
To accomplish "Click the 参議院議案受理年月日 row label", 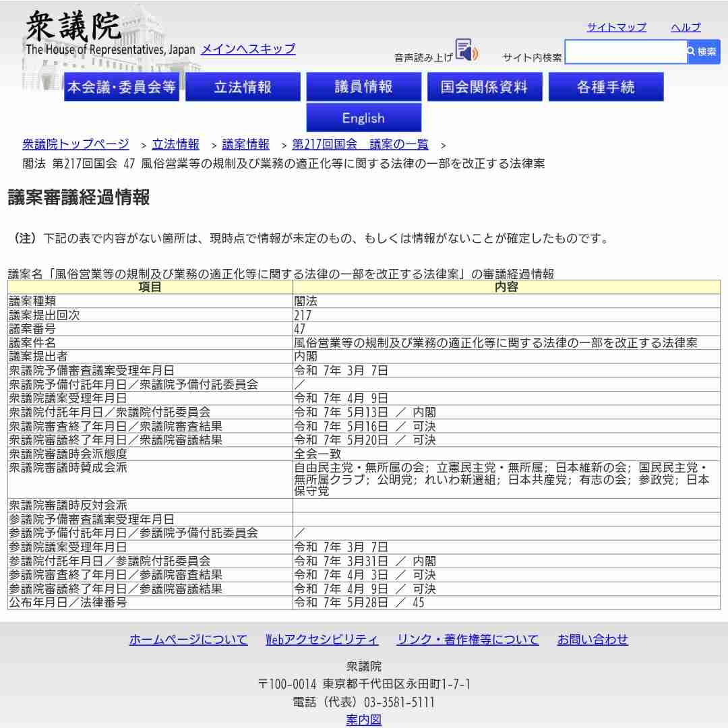I will [x=68, y=547].
